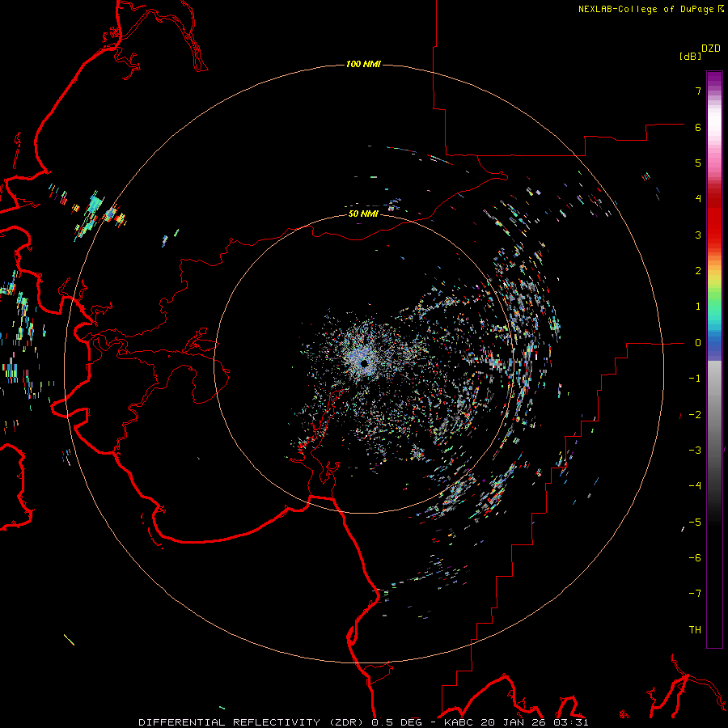Click the 3 dB value on the color scale
728x728 pixels.
(698, 235)
